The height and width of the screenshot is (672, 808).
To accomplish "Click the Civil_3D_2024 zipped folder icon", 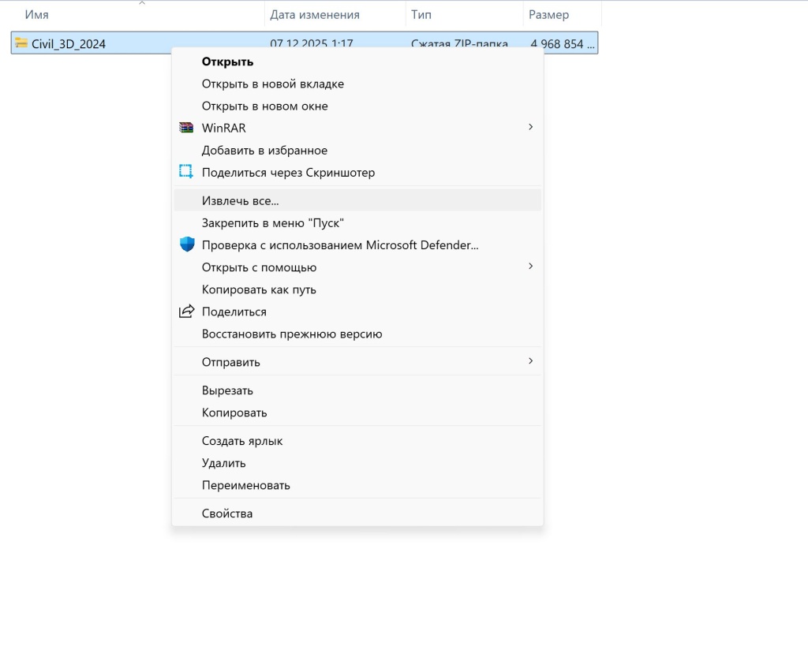I will (x=21, y=43).
